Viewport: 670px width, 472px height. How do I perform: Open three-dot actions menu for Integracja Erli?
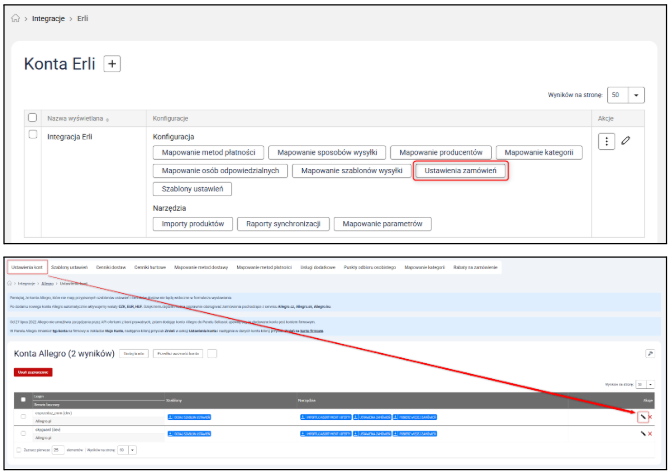click(606, 141)
